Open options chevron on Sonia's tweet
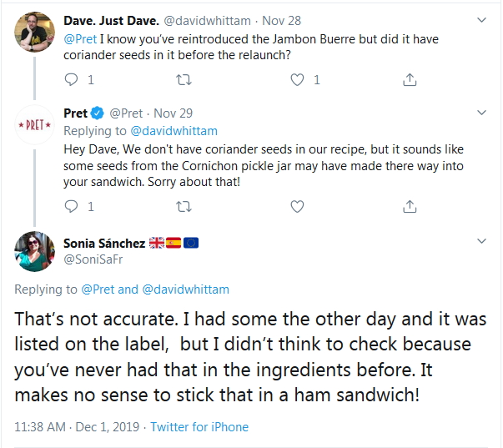The image size is (503, 448). click(x=481, y=241)
